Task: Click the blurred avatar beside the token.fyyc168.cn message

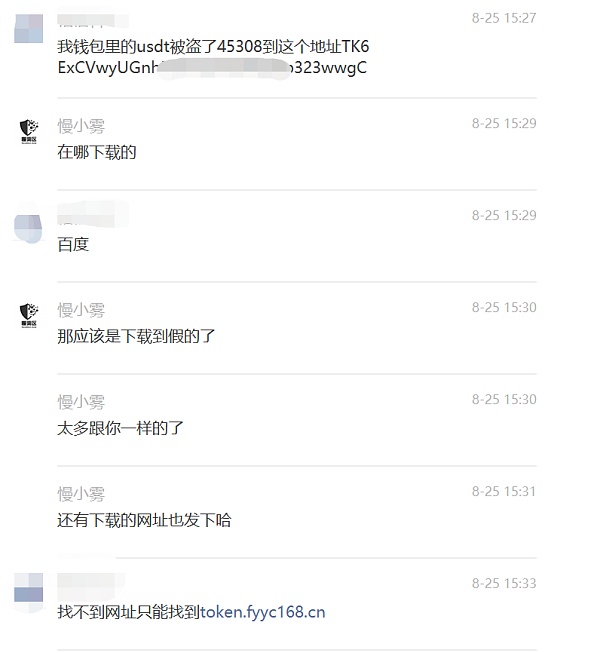Action: coord(28,587)
